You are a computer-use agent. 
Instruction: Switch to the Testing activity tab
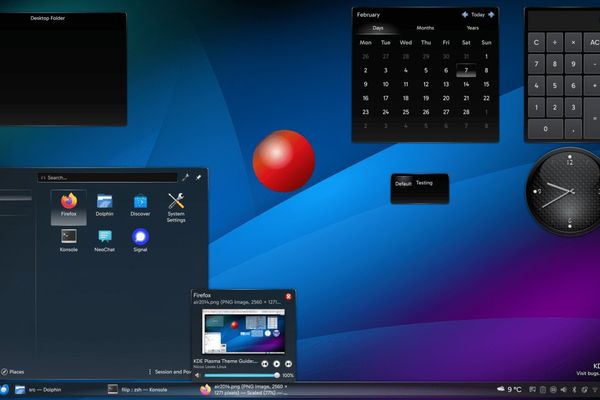[x=424, y=183]
